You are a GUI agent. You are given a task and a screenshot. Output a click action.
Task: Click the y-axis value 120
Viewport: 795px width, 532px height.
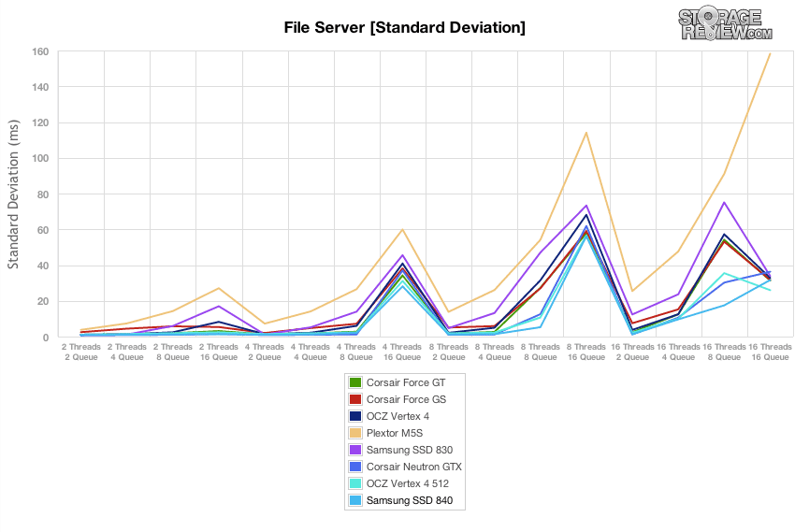(40, 123)
